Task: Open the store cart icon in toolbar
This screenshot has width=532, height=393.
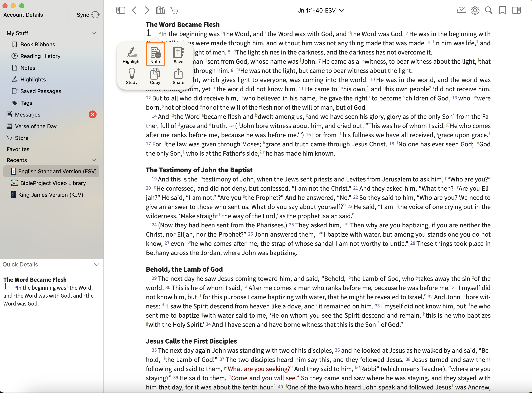Action: pyautogui.click(x=174, y=10)
